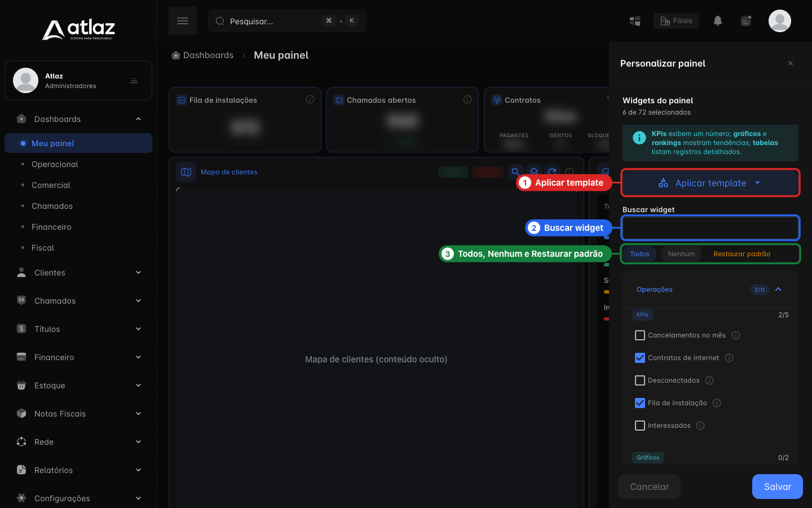This screenshot has width=812, height=508.
Task: Open the hamburger menu button
Action: click(x=183, y=21)
